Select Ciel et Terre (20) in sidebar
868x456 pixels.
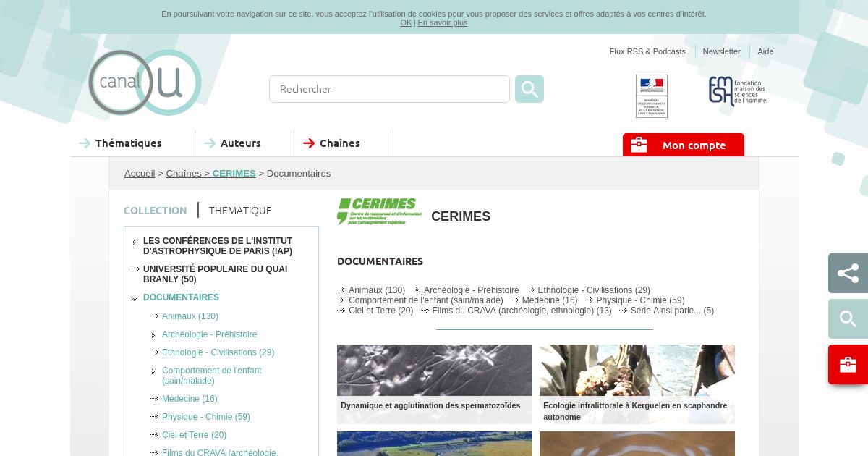(194, 435)
